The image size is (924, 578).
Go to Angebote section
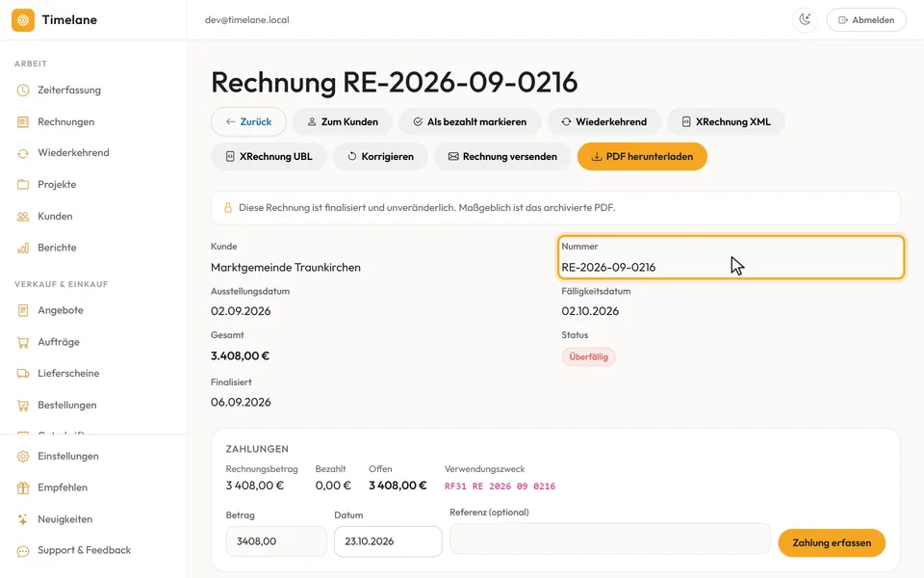pyautogui.click(x=60, y=310)
